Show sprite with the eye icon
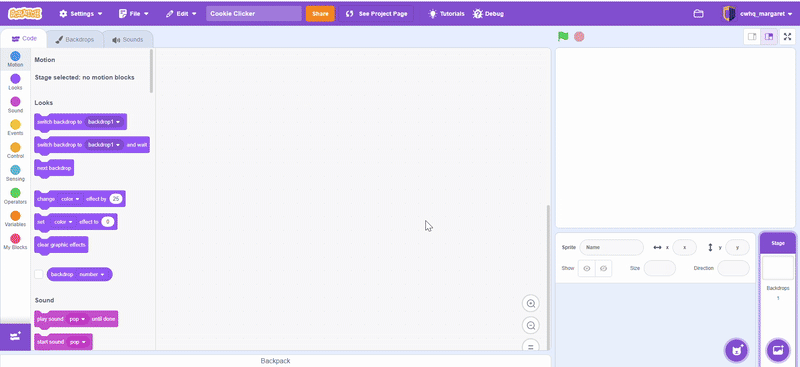Viewport: 800px width, 367px height. 587,268
